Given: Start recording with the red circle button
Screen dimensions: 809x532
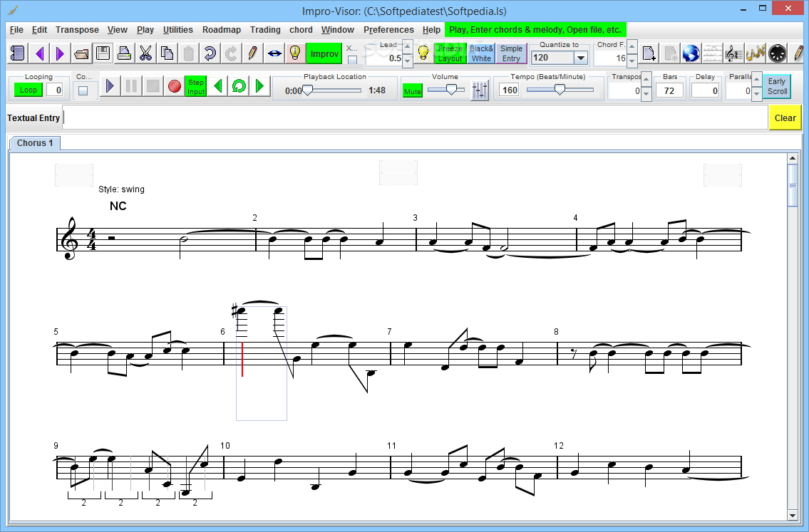Looking at the screenshot, I should pyautogui.click(x=175, y=86).
